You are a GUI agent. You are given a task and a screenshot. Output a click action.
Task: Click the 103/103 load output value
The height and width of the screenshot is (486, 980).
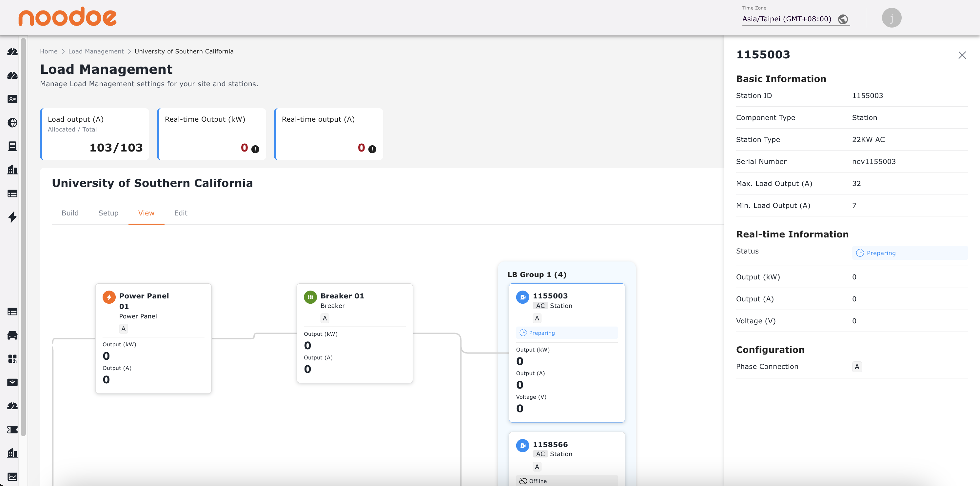point(116,148)
